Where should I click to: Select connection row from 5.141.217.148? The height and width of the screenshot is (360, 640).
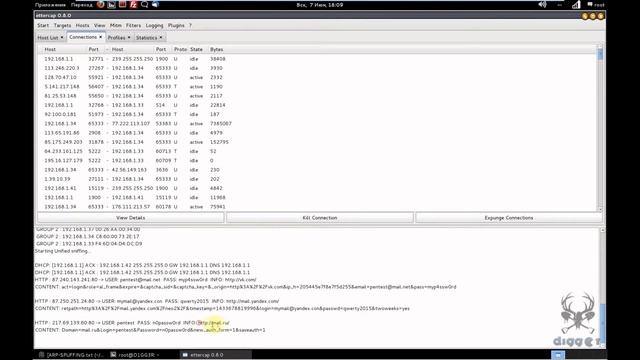click(x=317, y=87)
